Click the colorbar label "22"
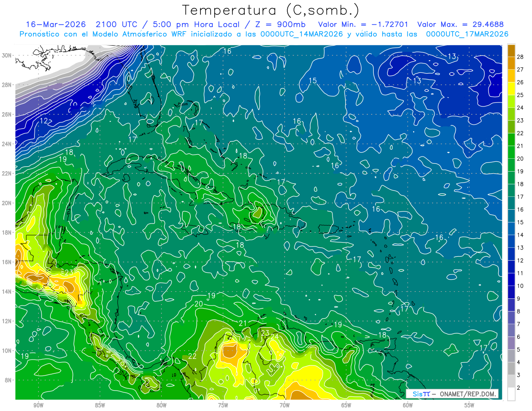Screen dimensions: 532x411 click(520, 133)
